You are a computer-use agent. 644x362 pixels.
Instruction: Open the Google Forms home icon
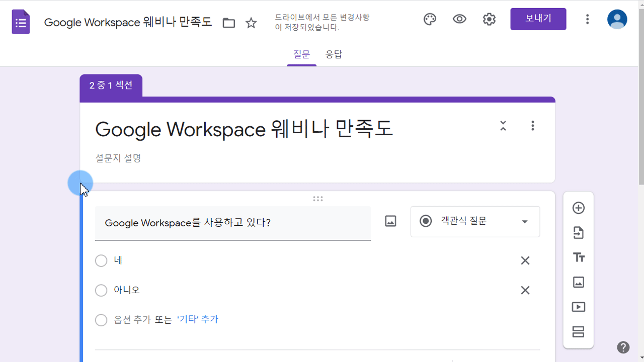(x=21, y=22)
